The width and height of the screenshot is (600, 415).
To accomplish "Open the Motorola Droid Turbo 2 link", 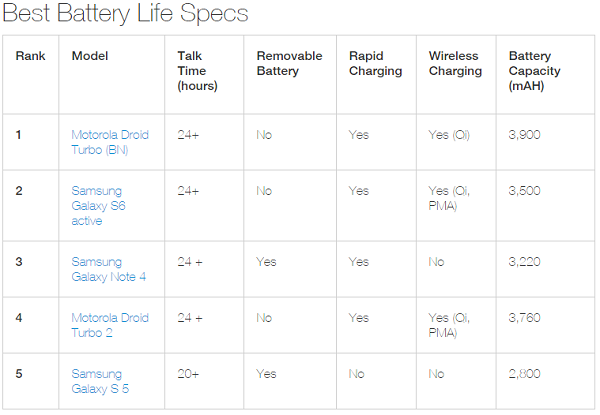I will (110, 325).
